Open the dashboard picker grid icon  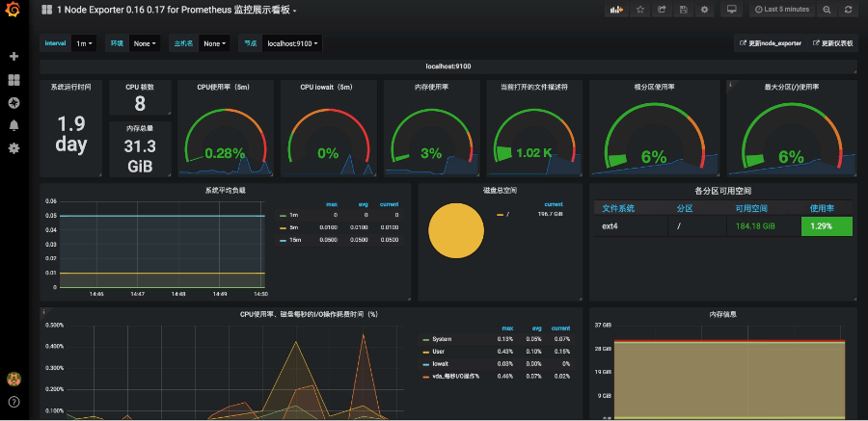point(46,10)
